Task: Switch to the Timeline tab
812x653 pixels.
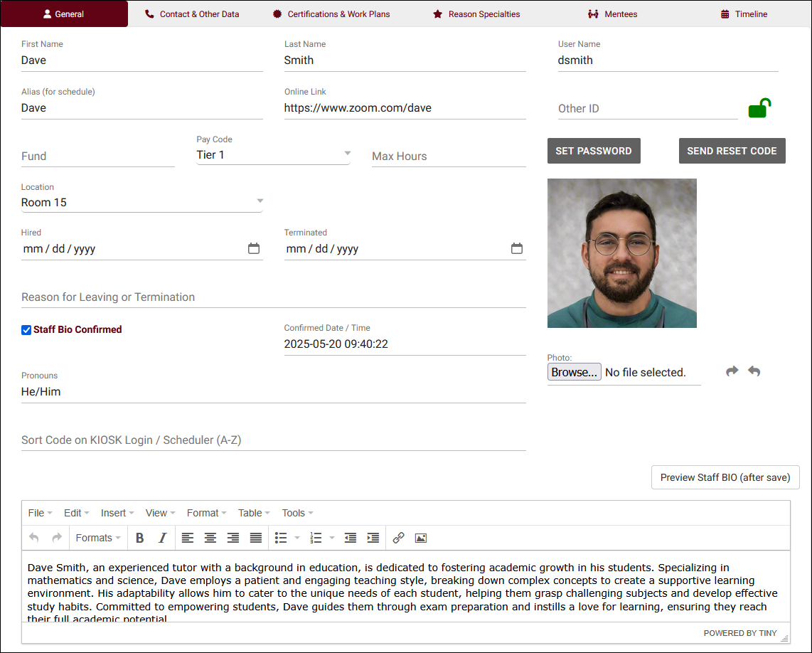Action: 744,14
